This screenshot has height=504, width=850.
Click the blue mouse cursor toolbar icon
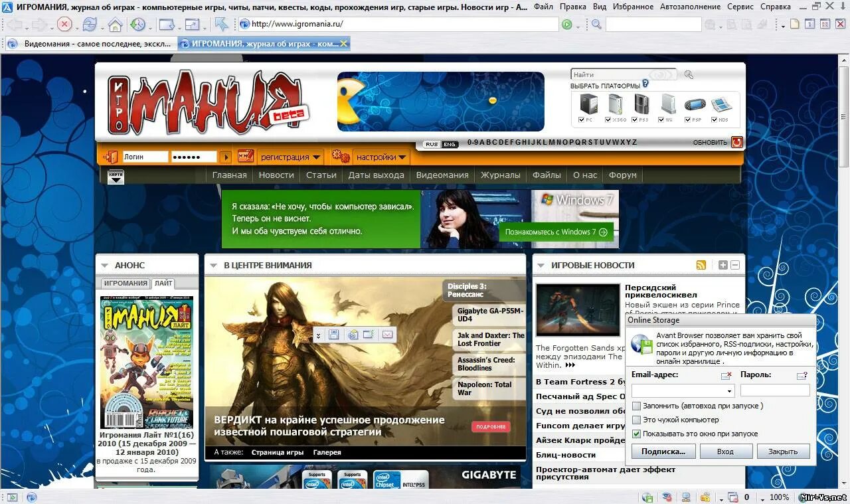pos(221,25)
